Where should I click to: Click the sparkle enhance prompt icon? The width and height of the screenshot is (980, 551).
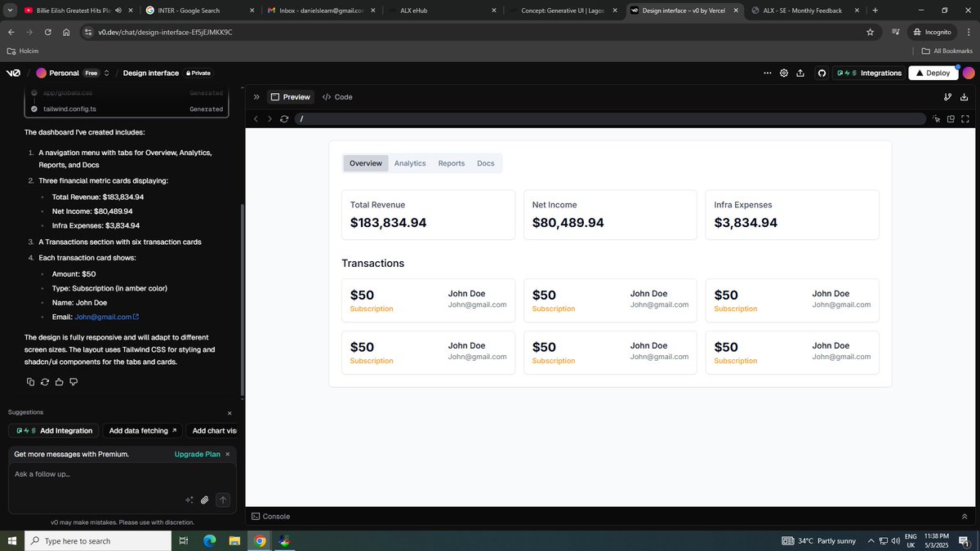189,500
